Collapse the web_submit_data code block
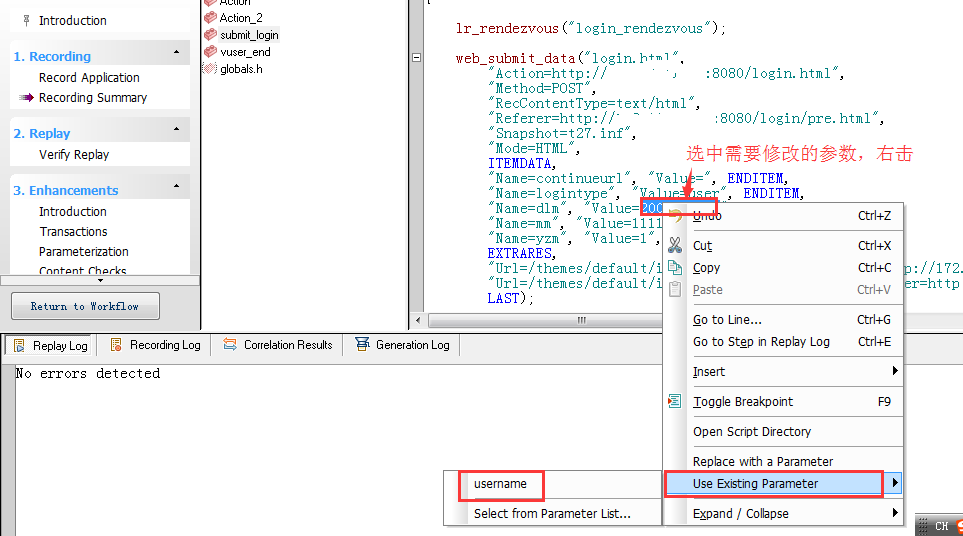This screenshot has height=536, width=963. 416,58
